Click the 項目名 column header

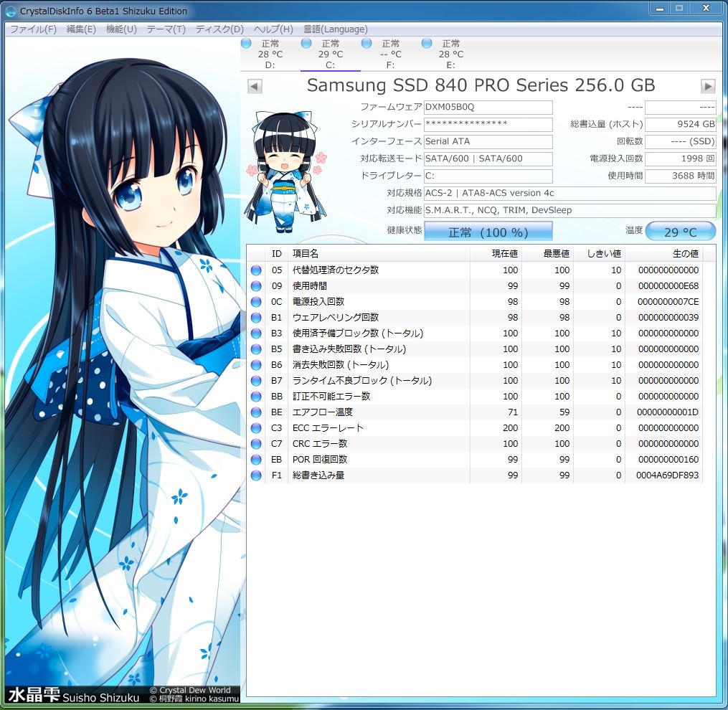pos(379,254)
